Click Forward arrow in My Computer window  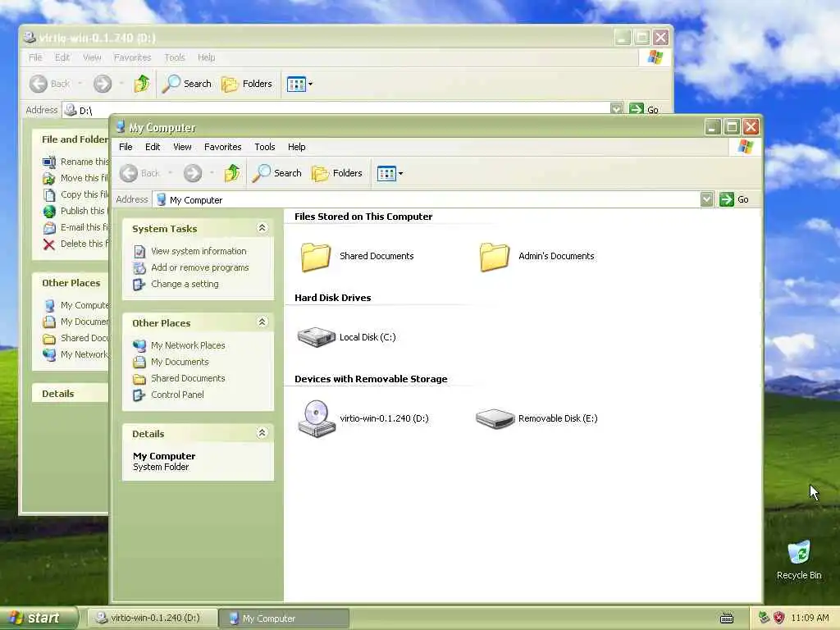193,173
